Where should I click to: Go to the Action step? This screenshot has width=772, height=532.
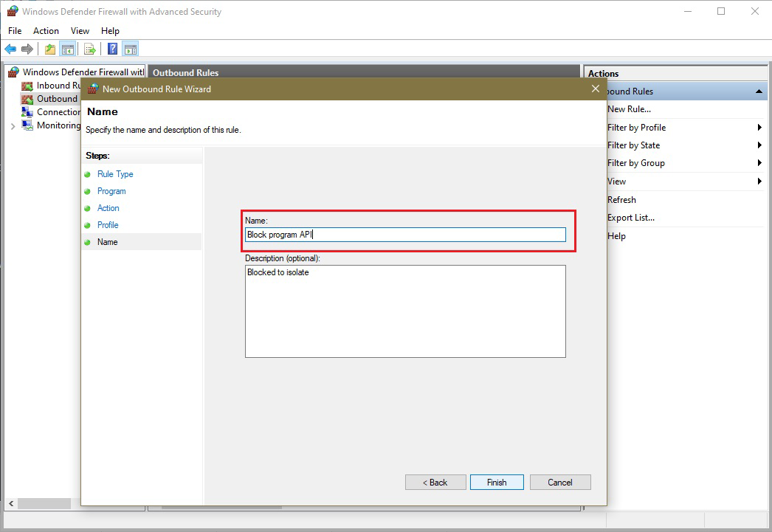coord(108,208)
